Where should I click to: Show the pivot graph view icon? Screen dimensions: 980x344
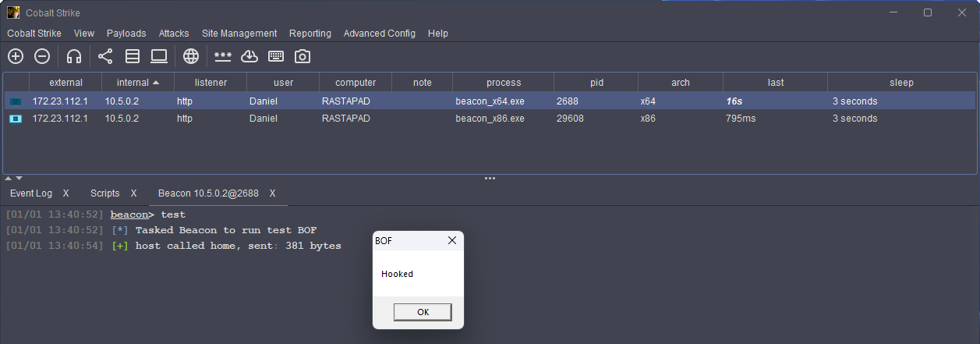[x=105, y=56]
